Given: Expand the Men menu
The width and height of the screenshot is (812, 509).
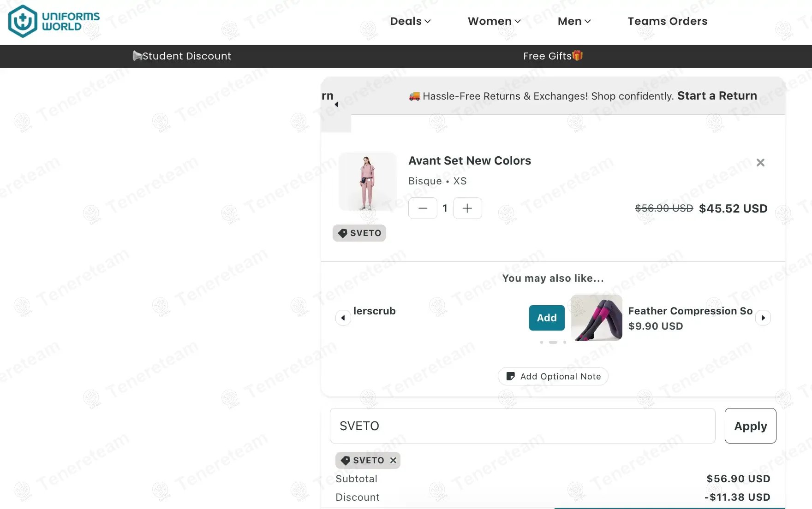Looking at the screenshot, I should (574, 21).
